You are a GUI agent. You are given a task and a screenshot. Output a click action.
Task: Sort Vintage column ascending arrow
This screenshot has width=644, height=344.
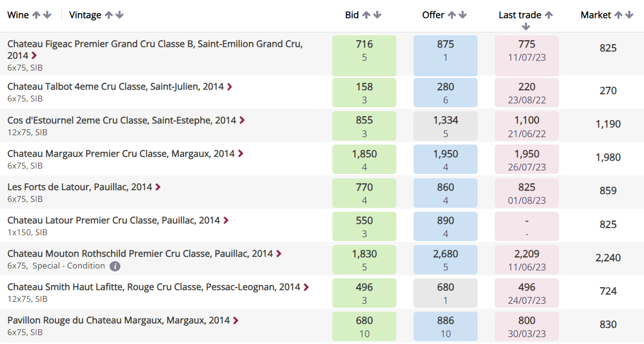(109, 15)
